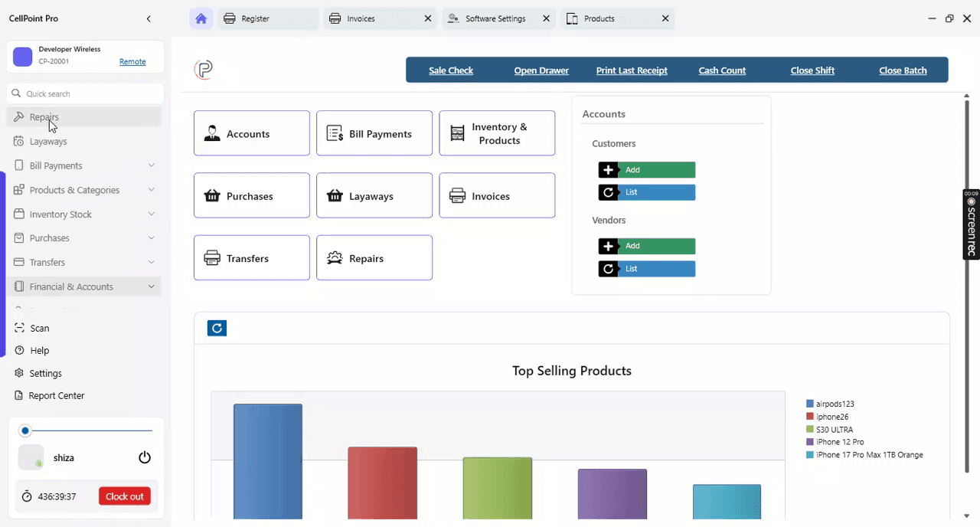Click the slider handle above shiza

25,430
